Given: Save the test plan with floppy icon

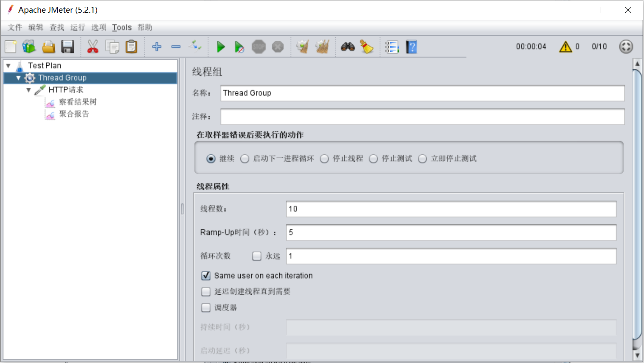Looking at the screenshot, I should pyautogui.click(x=67, y=47).
